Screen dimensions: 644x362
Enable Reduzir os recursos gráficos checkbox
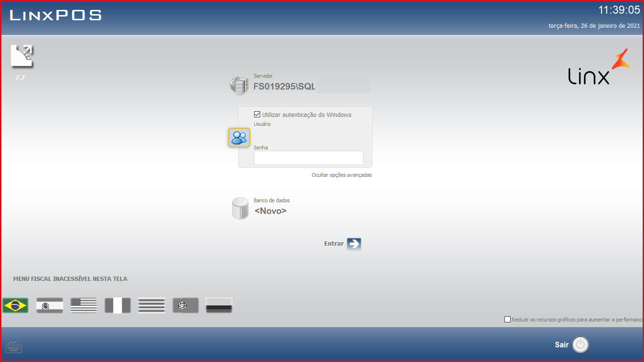[x=507, y=320]
